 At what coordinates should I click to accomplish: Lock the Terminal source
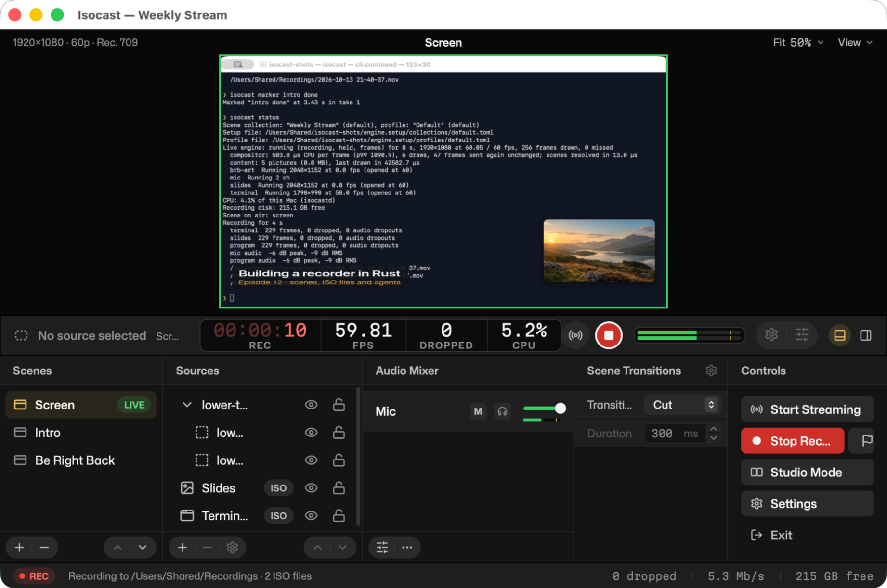tap(339, 516)
